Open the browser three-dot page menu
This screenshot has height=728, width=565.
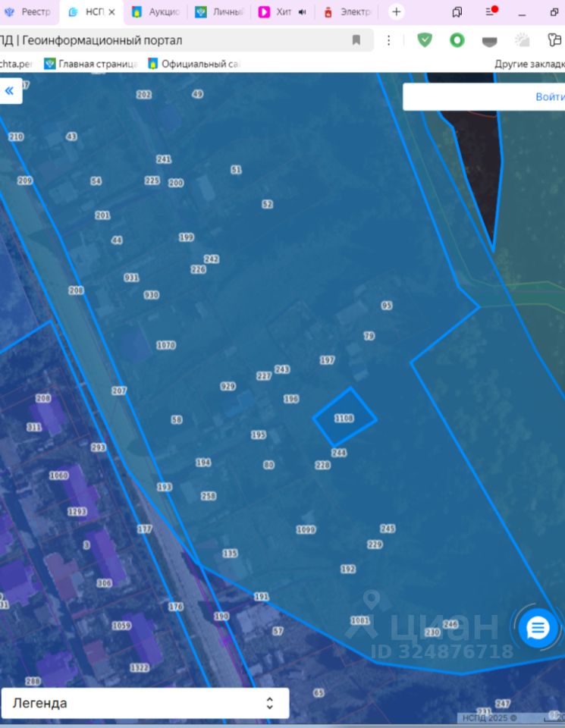pyautogui.click(x=388, y=40)
